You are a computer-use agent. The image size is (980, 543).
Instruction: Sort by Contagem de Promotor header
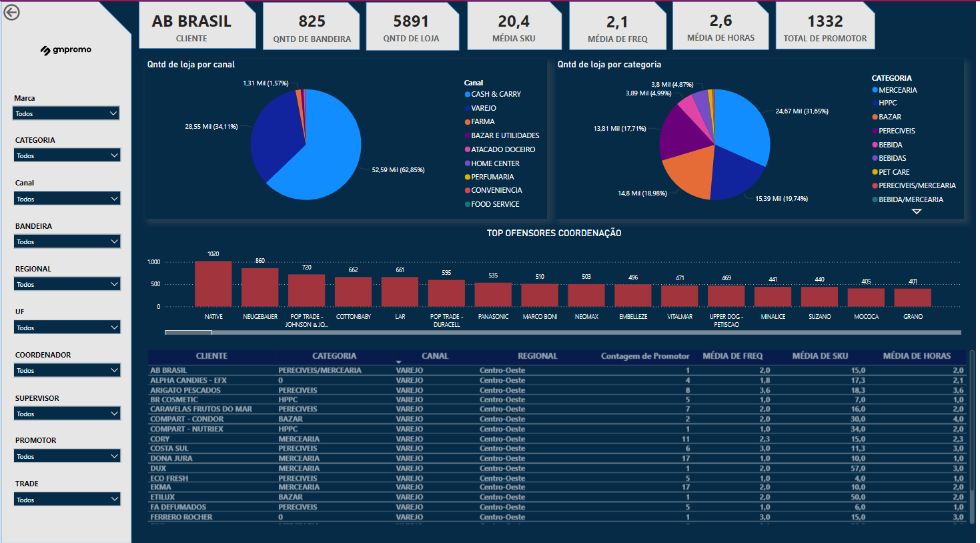coord(645,356)
